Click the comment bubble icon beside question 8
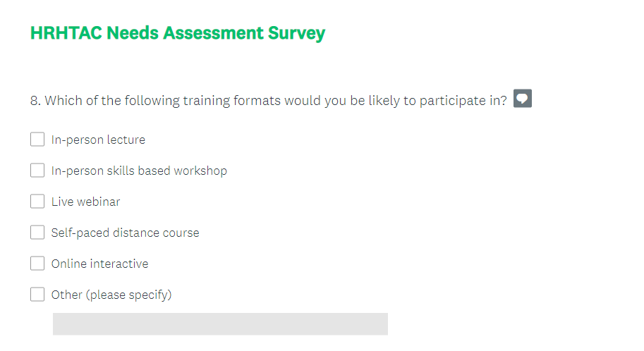 pyautogui.click(x=523, y=99)
